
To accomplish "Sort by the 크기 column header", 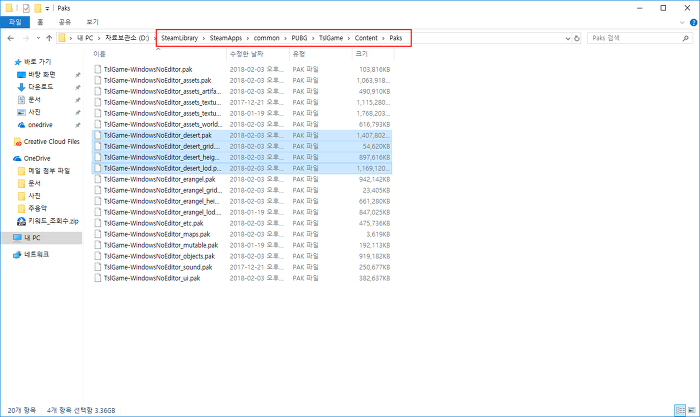I will tap(373, 54).
